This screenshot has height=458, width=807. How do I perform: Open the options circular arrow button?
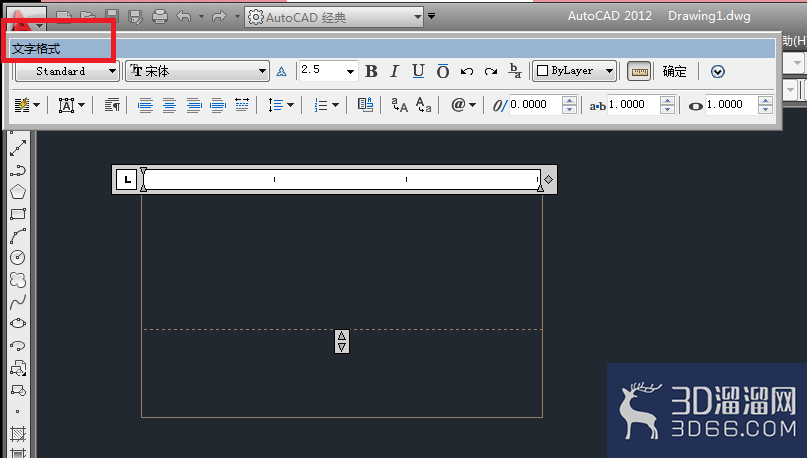717,72
